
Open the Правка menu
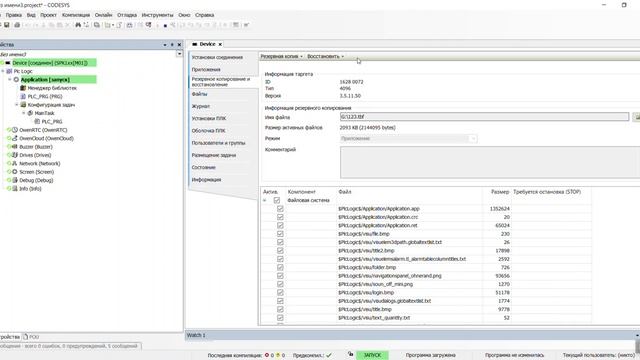(13, 15)
